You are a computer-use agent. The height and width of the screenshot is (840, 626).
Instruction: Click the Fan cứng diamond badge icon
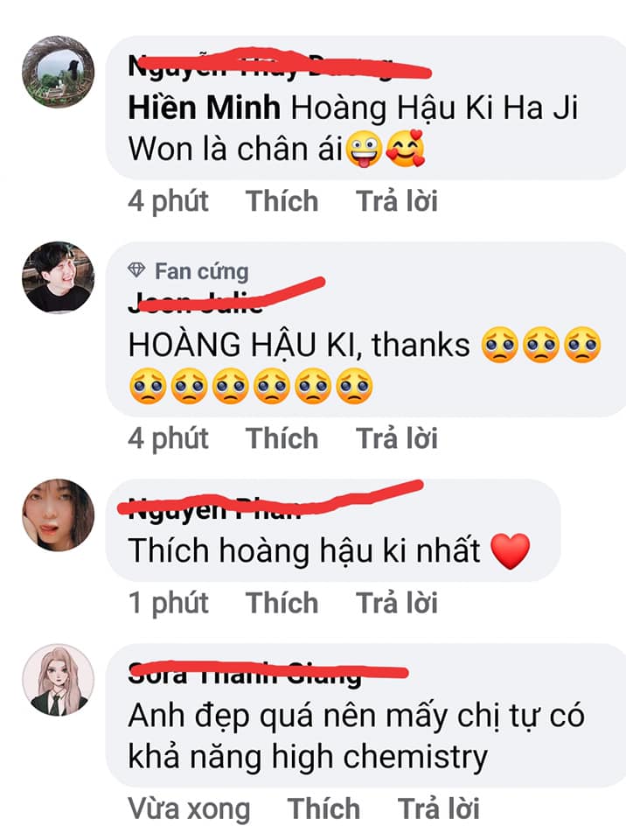136,270
